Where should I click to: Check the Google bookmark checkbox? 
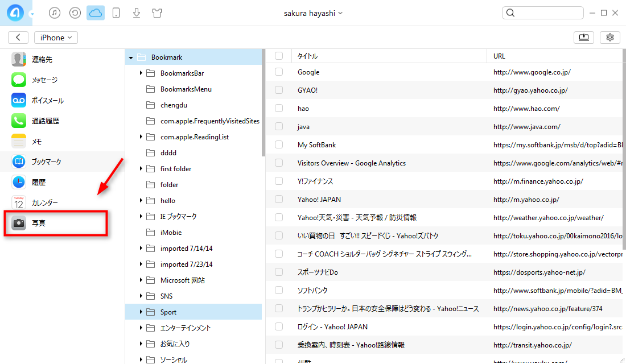coord(279,72)
